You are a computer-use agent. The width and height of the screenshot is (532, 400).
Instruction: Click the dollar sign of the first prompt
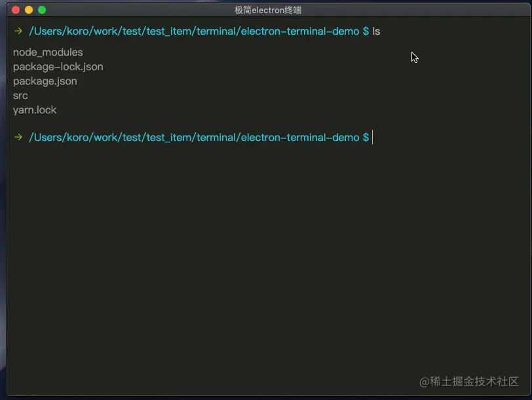pos(366,31)
